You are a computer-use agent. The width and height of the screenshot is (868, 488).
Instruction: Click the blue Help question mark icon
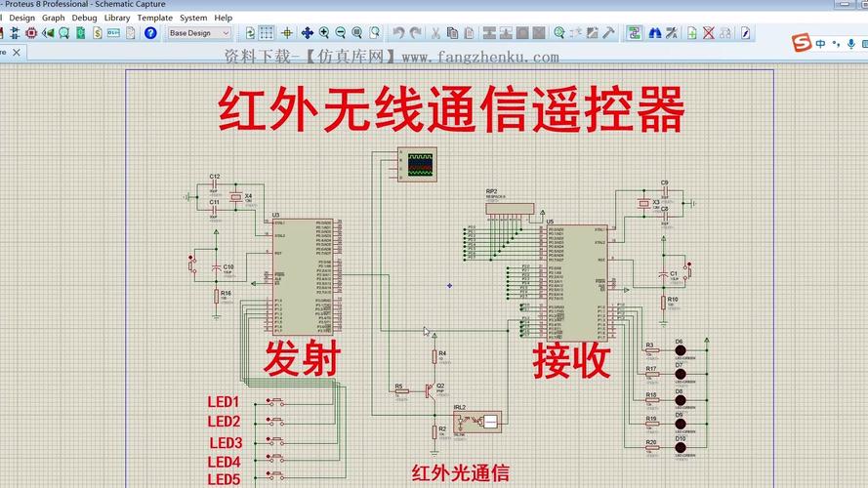(150, 33)
